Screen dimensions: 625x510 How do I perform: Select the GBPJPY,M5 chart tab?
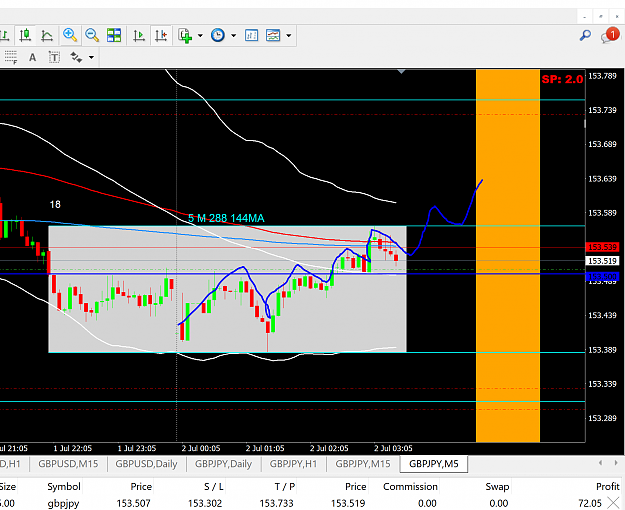434,464
